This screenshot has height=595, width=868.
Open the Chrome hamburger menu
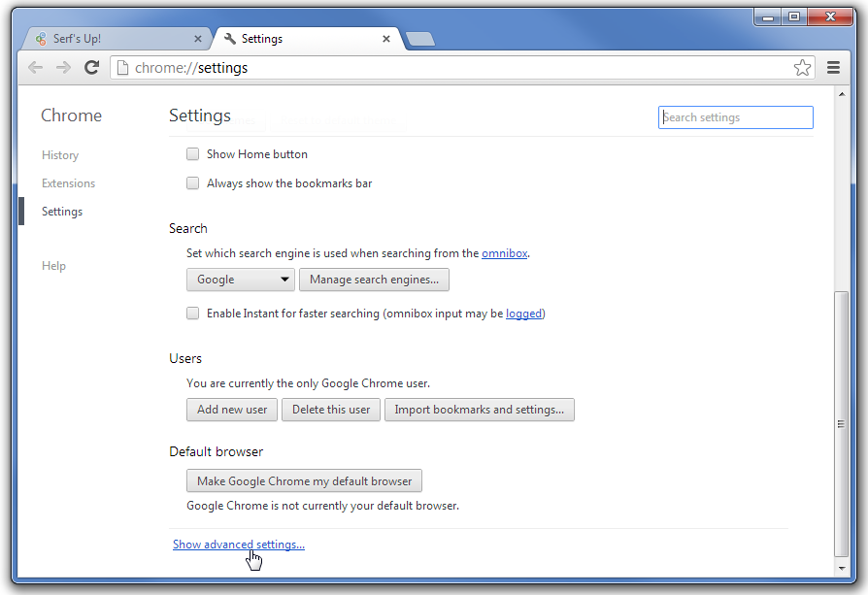(x=833, y=68)
